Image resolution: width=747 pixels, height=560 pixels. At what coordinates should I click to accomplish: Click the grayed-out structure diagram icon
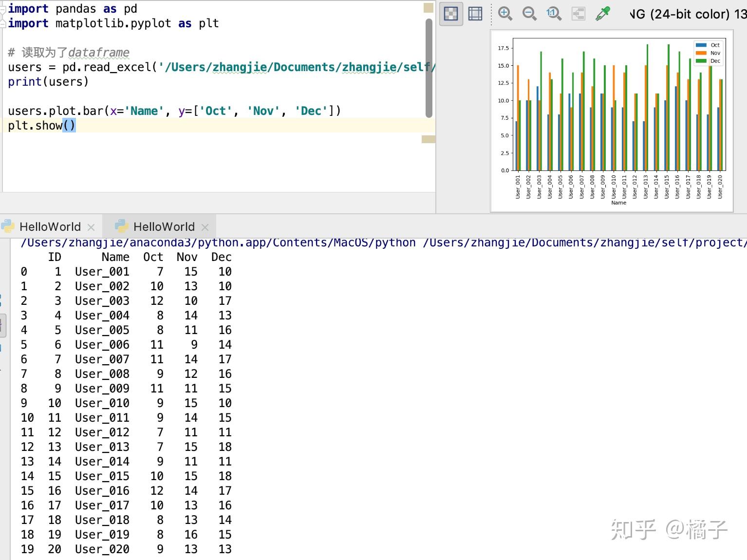point(578,14)
